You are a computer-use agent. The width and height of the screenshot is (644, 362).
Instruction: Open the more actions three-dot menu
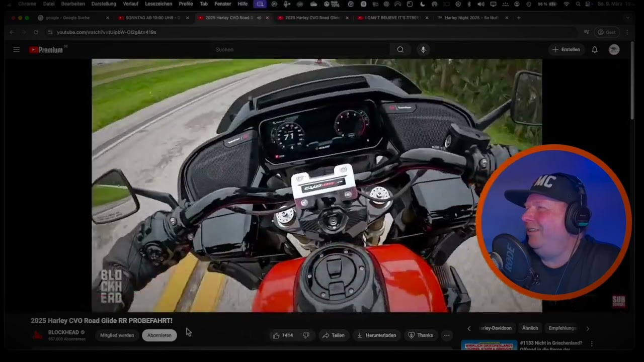[x=446, y=335]
